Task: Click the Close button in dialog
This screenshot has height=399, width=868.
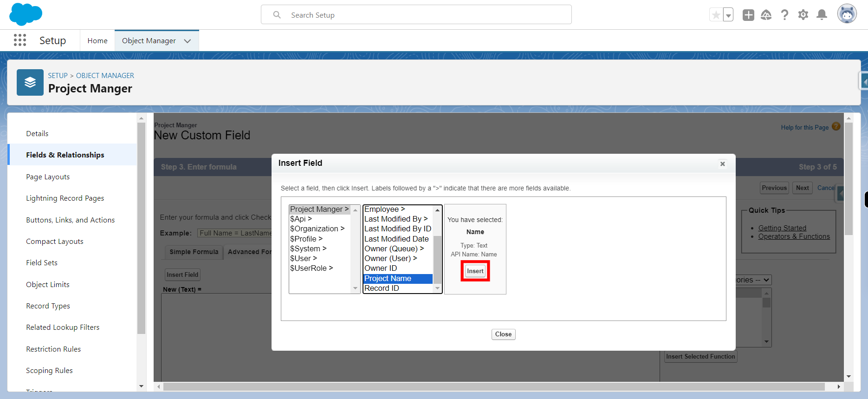Action: click(x=503, y=334)
